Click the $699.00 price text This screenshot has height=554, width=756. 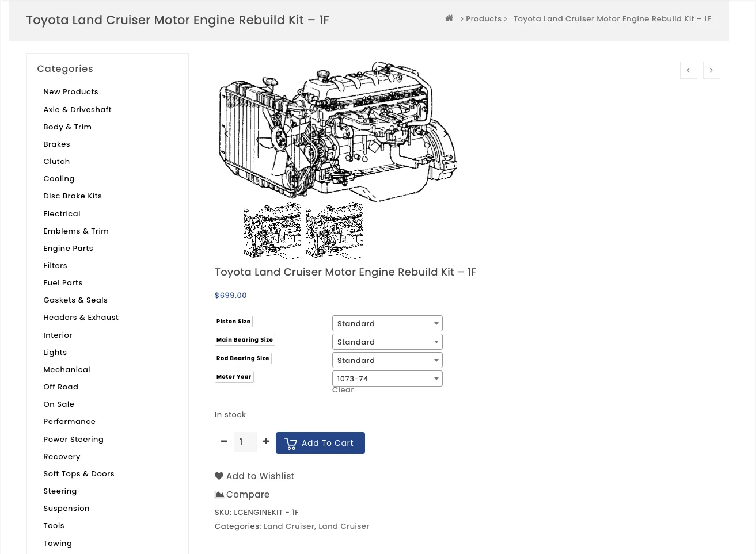click(231, 295)
